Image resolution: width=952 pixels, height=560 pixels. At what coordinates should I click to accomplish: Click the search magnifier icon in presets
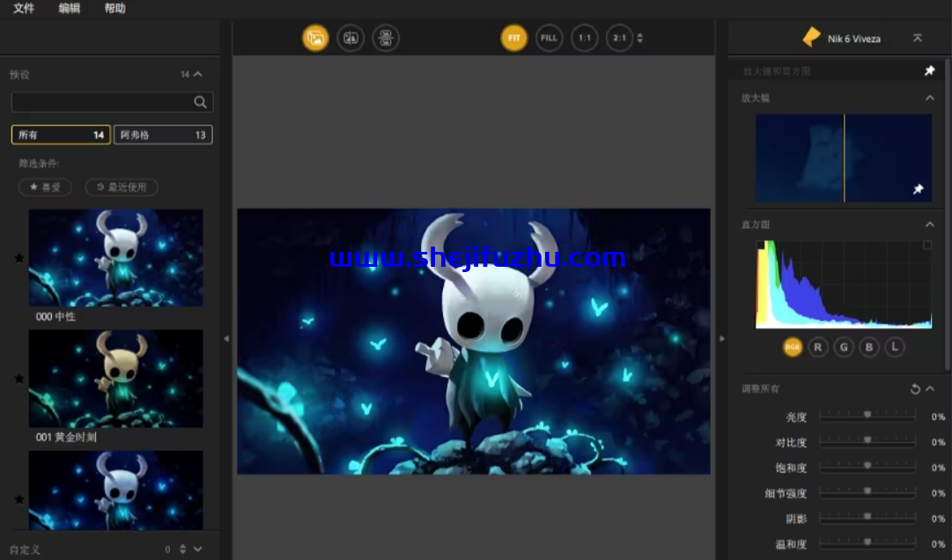pyautogui.click(x=200, y=102)
